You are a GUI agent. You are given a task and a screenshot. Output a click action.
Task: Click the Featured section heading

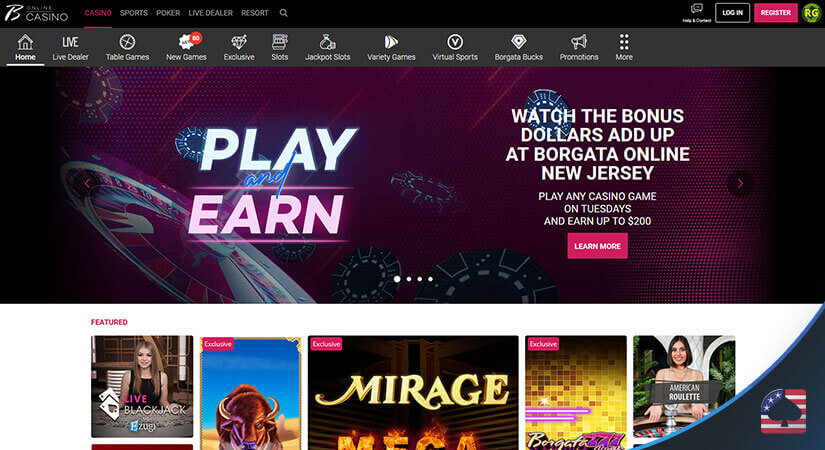(x=109, y=322)
